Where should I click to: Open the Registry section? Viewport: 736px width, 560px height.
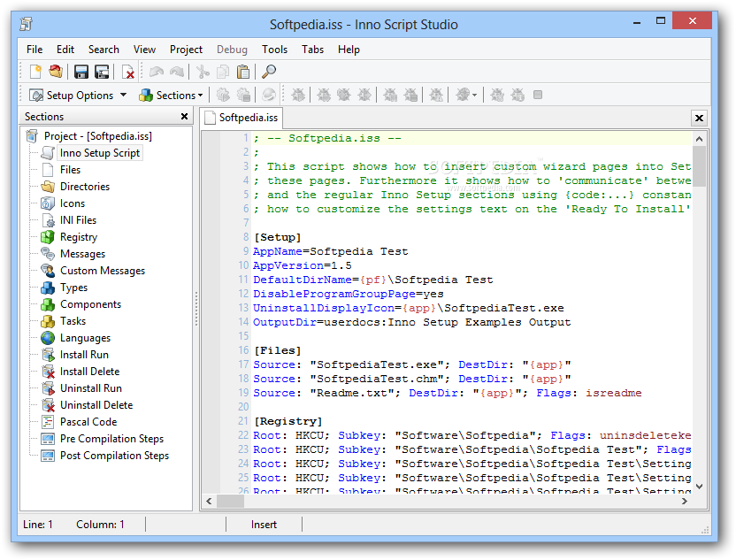tap(79, 237)
